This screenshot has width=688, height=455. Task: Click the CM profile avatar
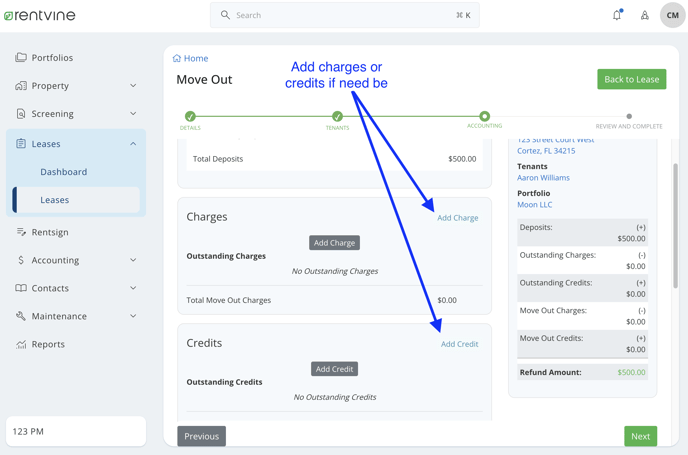(672, 15)
